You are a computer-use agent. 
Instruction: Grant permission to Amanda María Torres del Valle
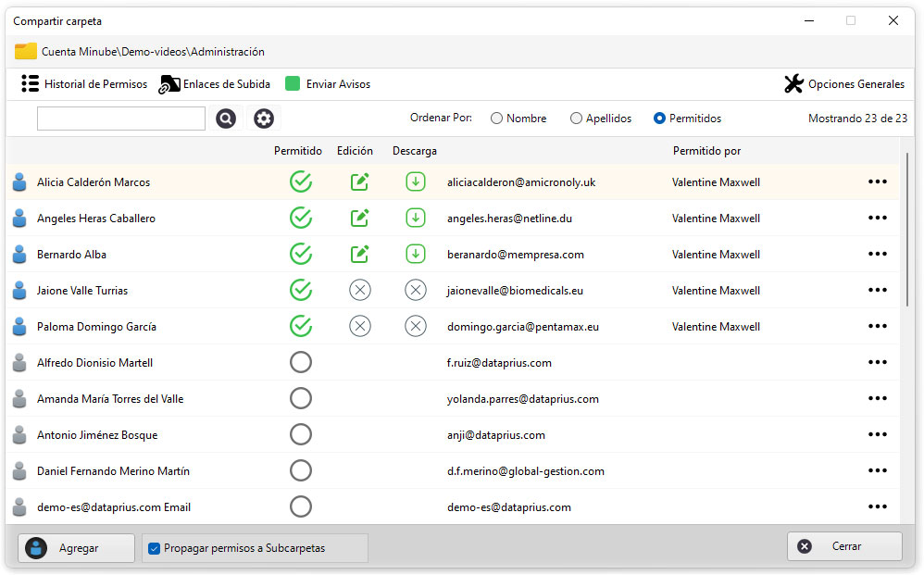click(301, 398)
